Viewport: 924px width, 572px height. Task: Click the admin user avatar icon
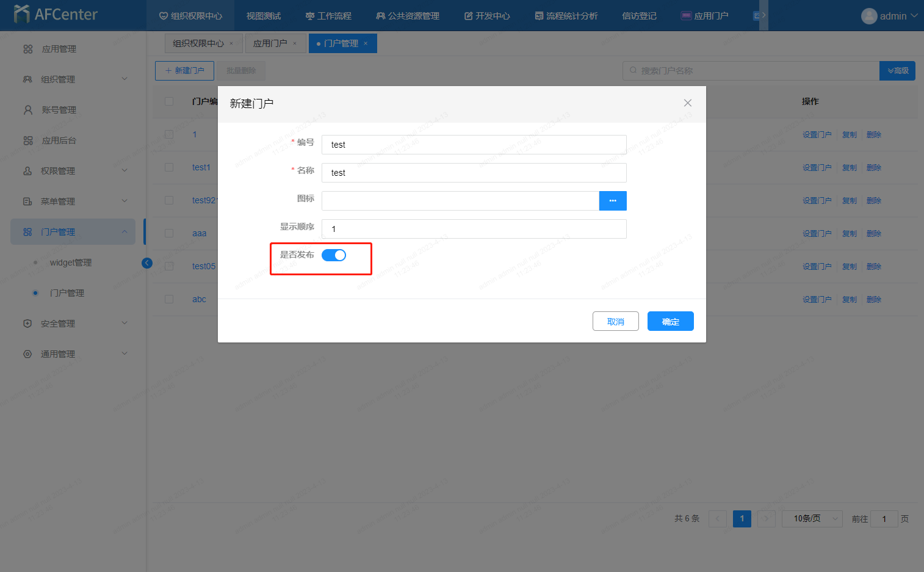pyautogui.click(x=868, y=16)
